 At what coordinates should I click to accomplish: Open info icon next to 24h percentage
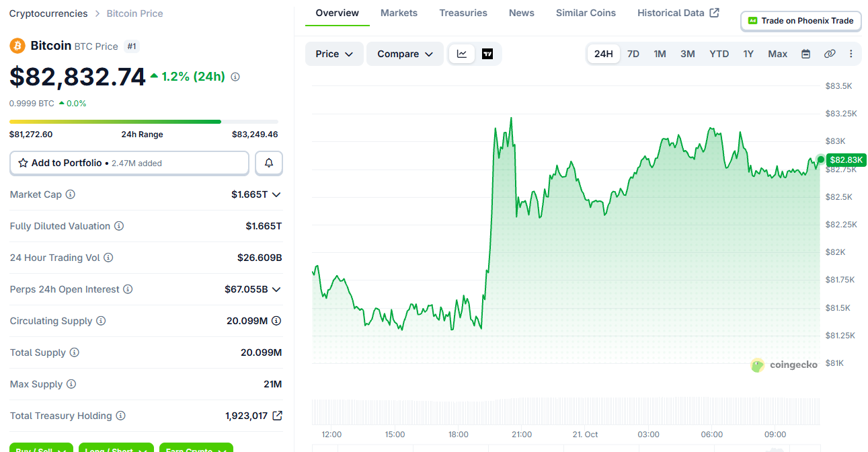(235, 77)
